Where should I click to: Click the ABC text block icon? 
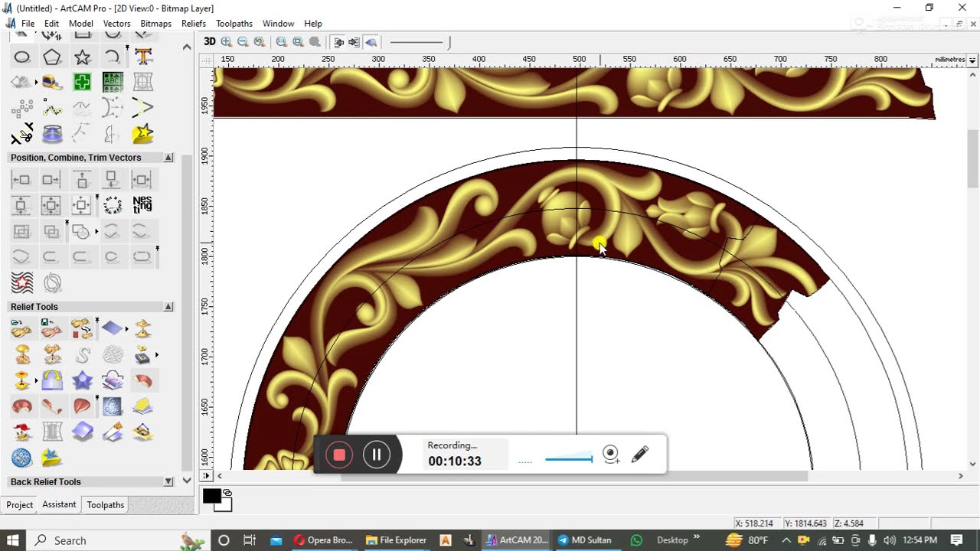click(x=113, y=82)
